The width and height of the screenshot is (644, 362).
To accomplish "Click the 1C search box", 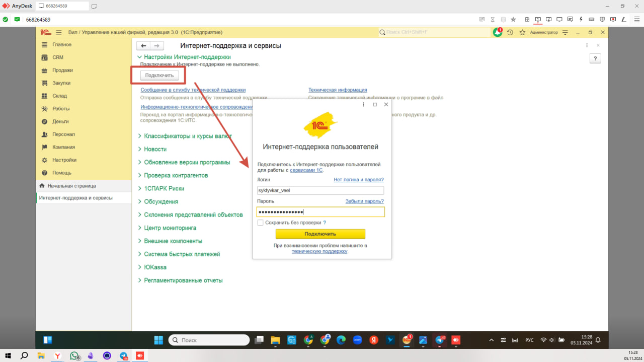I will pos(434,32).
